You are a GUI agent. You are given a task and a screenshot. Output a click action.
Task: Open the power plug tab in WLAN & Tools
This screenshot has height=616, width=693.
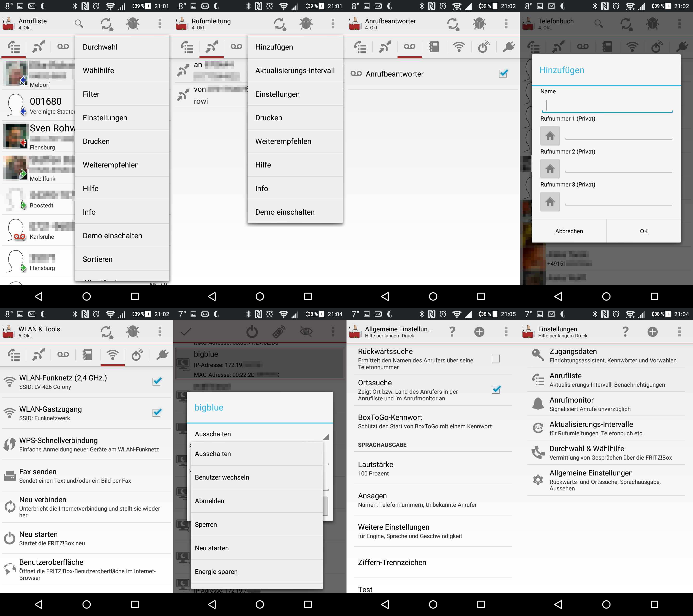click(162, 355)
